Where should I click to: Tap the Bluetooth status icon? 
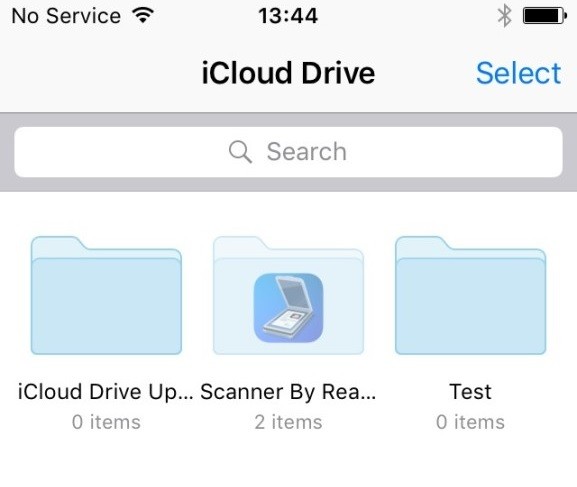(x=505, y=16)
